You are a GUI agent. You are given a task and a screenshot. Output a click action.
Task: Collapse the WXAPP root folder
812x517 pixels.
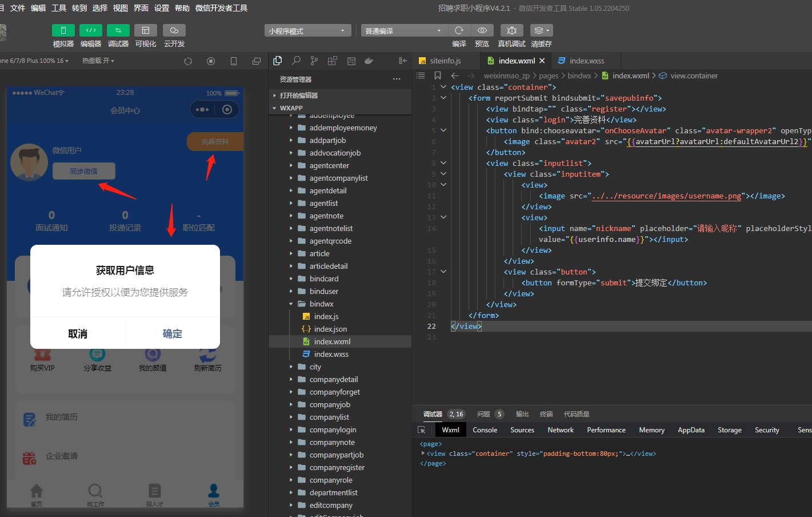click(x=340, y=108)
